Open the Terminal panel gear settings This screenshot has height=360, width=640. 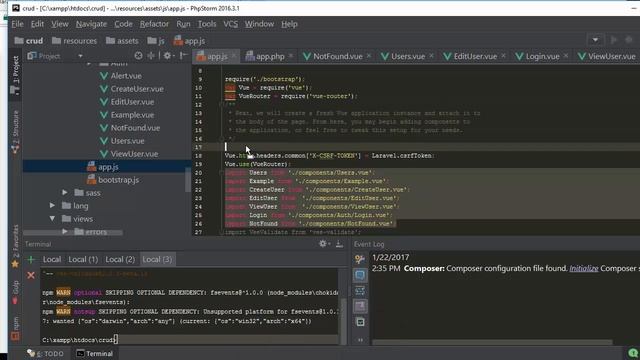click(324, 244)
